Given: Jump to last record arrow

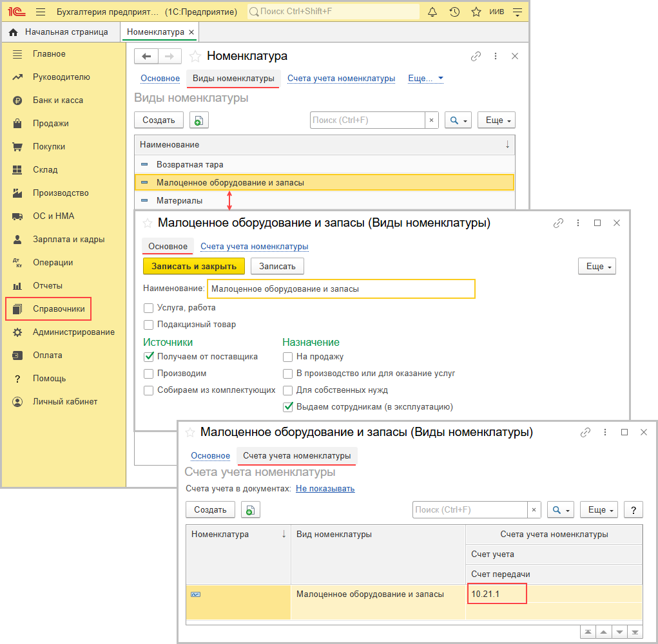Looking at the screenshot, I should pos(635,632).
